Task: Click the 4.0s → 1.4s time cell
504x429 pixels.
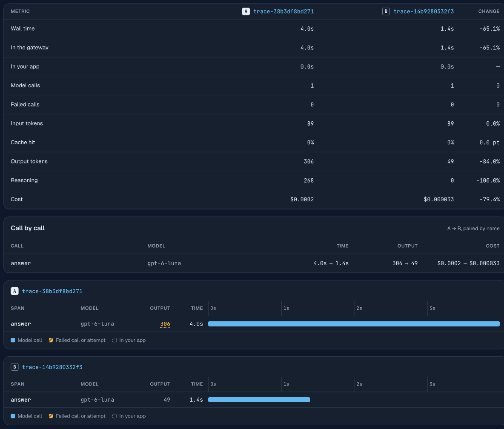Action: [331, 263]
